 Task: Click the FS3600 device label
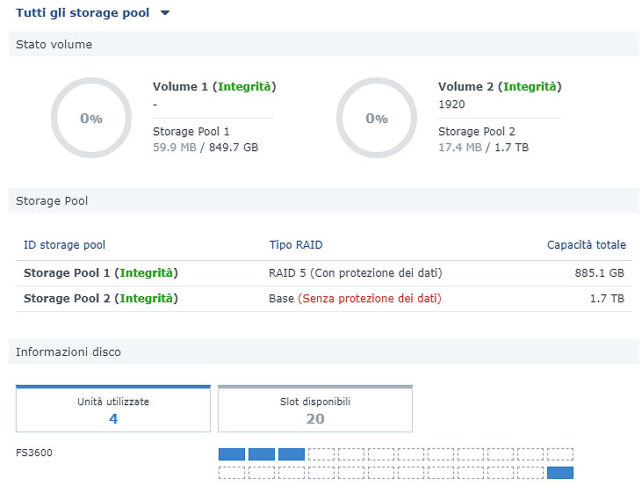pyautogui.click(x=35, y=453)
